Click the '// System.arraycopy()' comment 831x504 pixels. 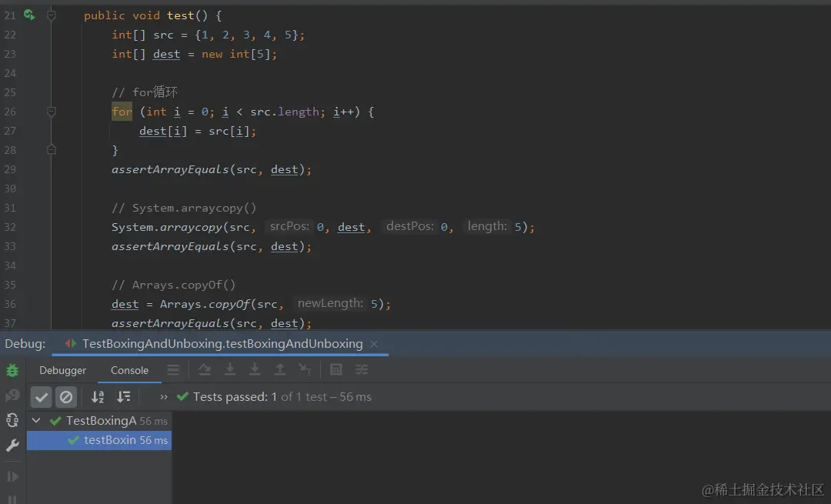(184, 208)
